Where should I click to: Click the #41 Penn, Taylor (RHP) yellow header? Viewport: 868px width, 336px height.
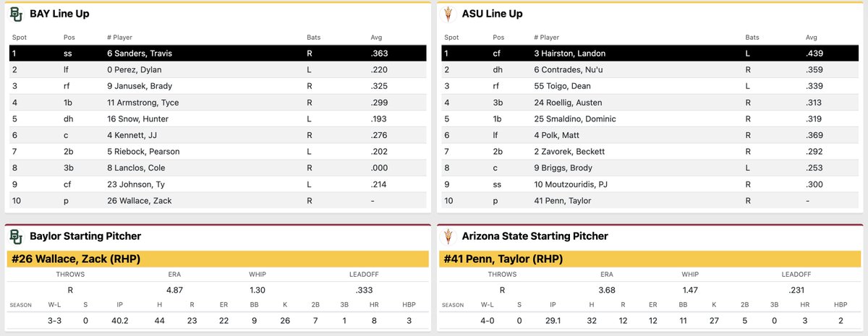(x=650, y=259)
